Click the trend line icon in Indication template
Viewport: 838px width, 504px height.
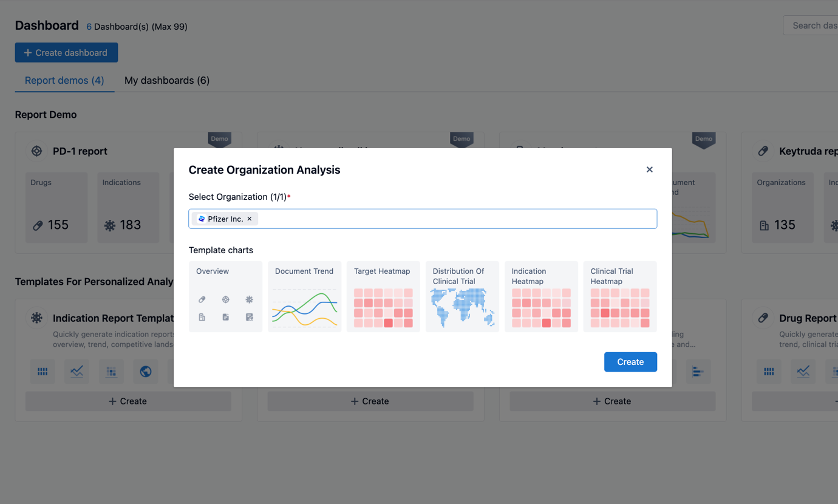[77, 372]
